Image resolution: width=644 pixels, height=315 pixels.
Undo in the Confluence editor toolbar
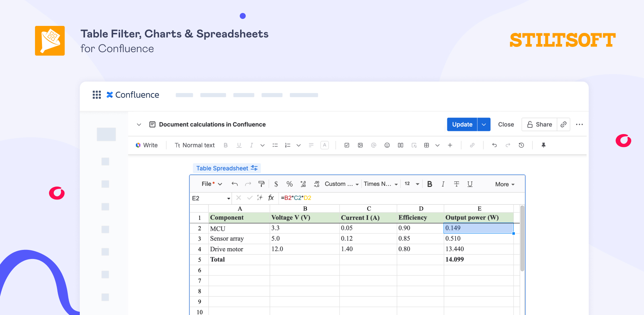point(495,145)
